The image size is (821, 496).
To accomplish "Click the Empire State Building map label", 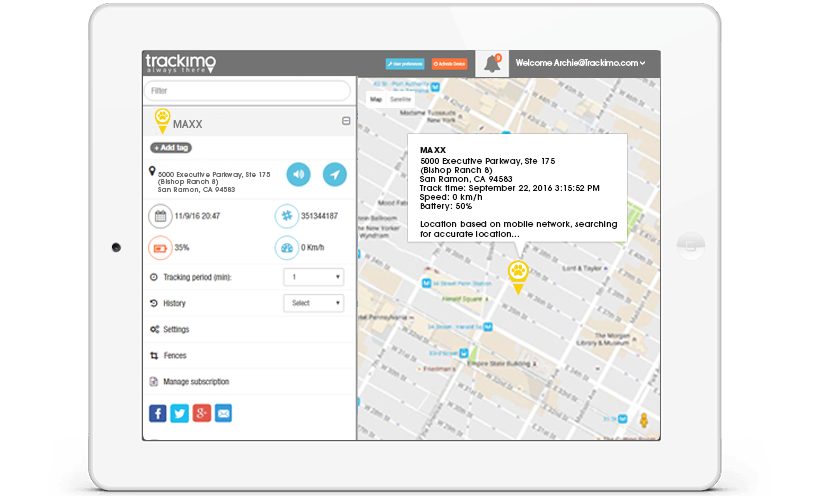I will coord(499,363).
